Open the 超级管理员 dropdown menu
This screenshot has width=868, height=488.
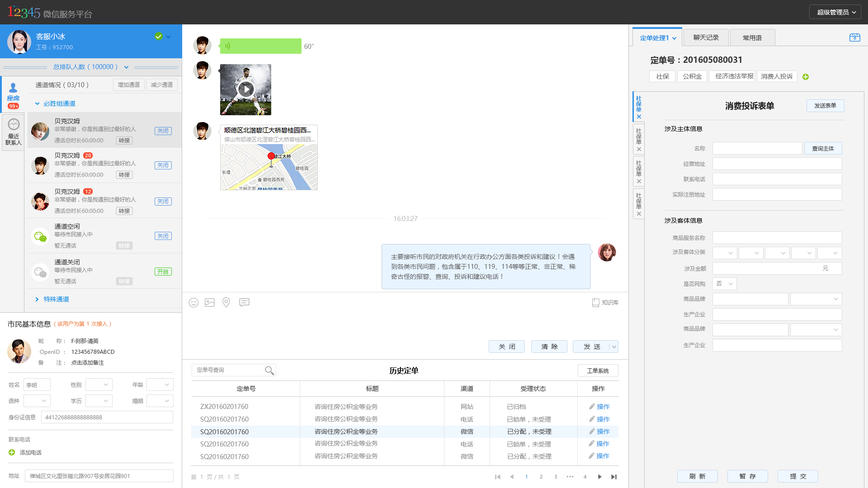(x=835, y=12)
